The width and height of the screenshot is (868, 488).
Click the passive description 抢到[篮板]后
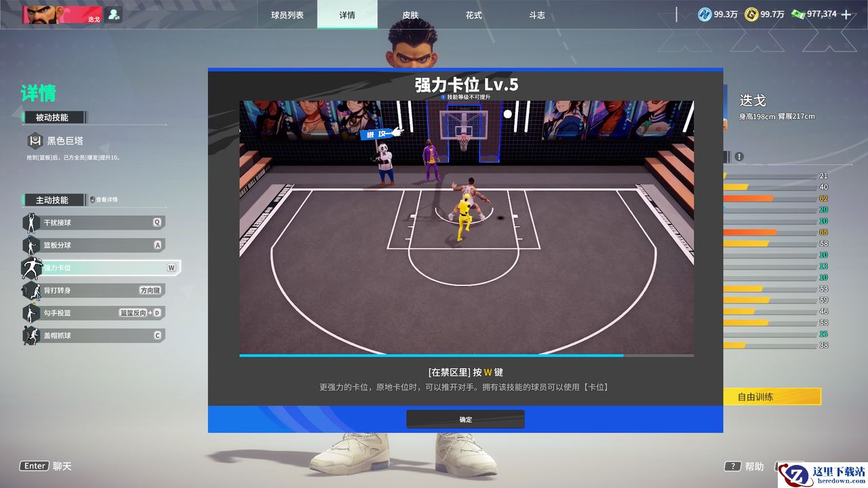click(73, 157)
